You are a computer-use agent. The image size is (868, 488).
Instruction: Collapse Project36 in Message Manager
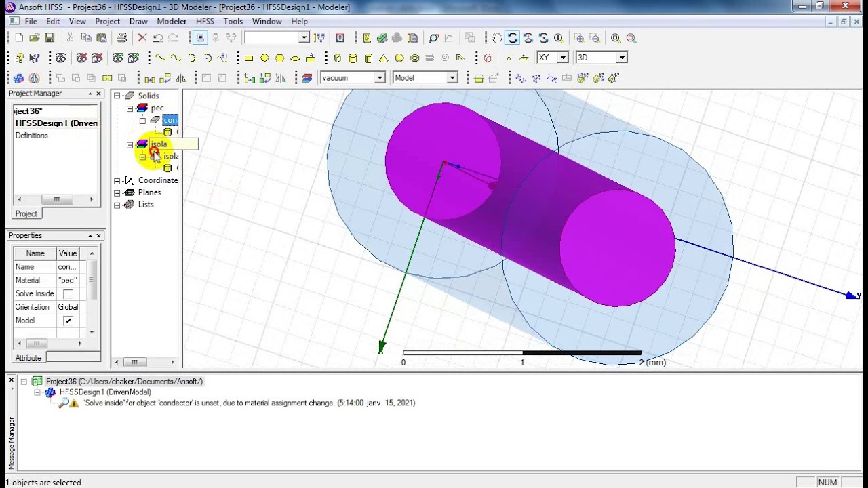(x=24, y=382)
